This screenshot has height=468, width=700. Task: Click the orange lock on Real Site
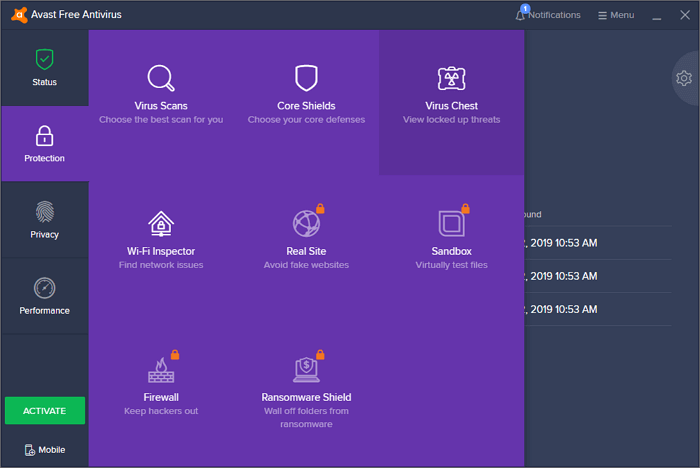point(320,209)
